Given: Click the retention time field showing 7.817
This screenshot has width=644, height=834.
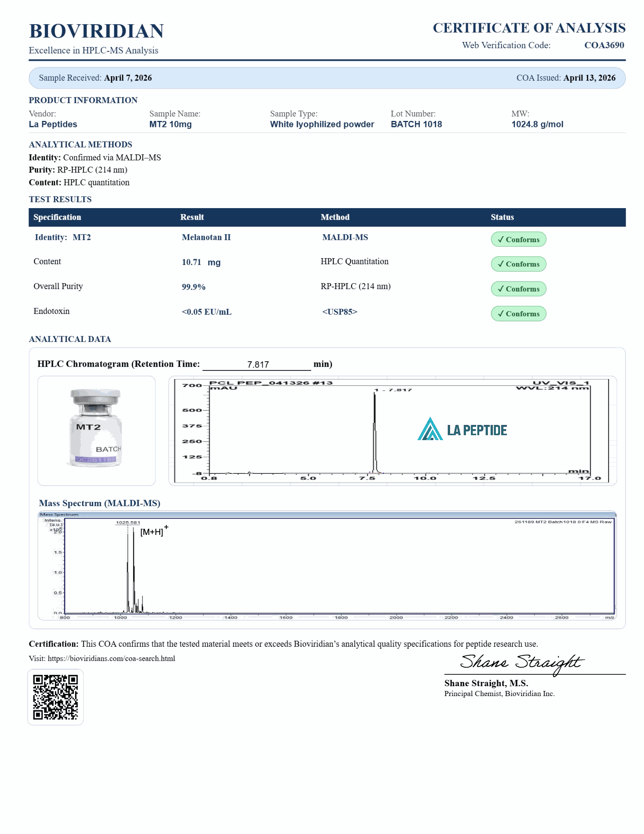Looking at the screenshot, I should pos(257,364).
